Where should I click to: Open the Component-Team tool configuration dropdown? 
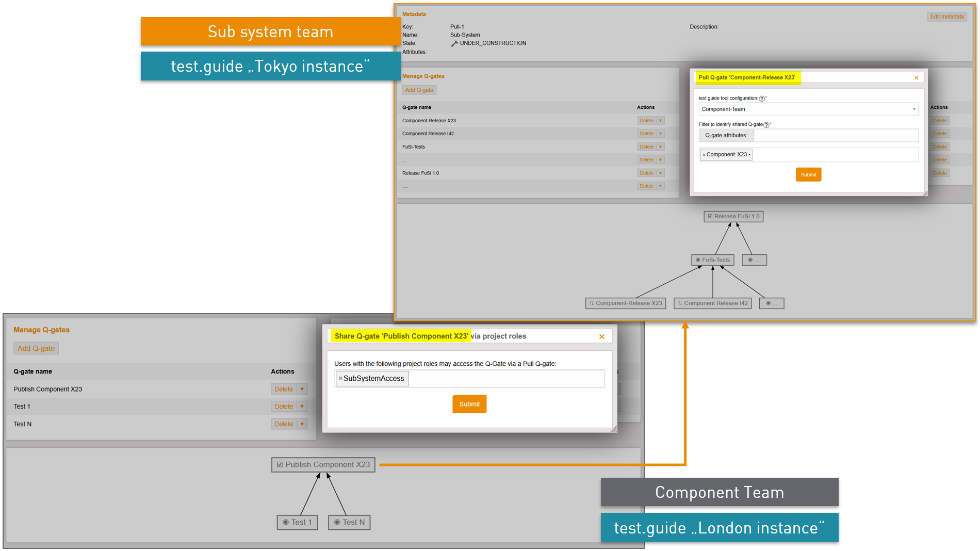point(913,109)
